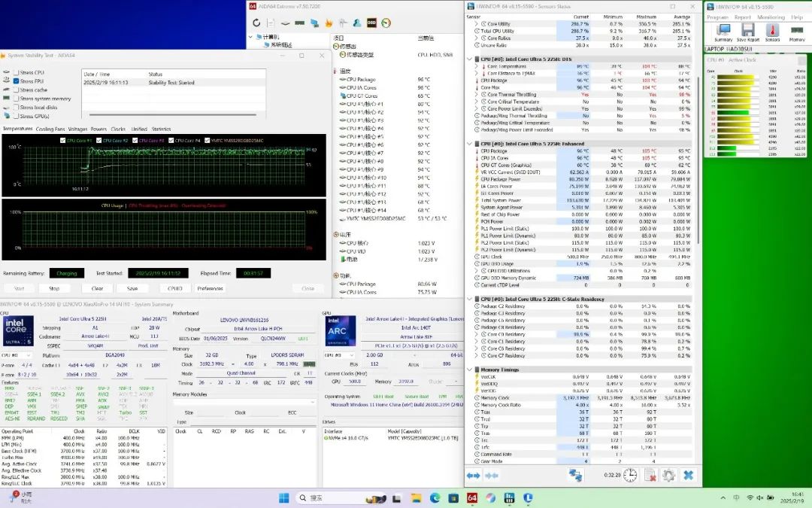Click the clock reset timer icon
The image size is (812, 508).
click(630, 475)
